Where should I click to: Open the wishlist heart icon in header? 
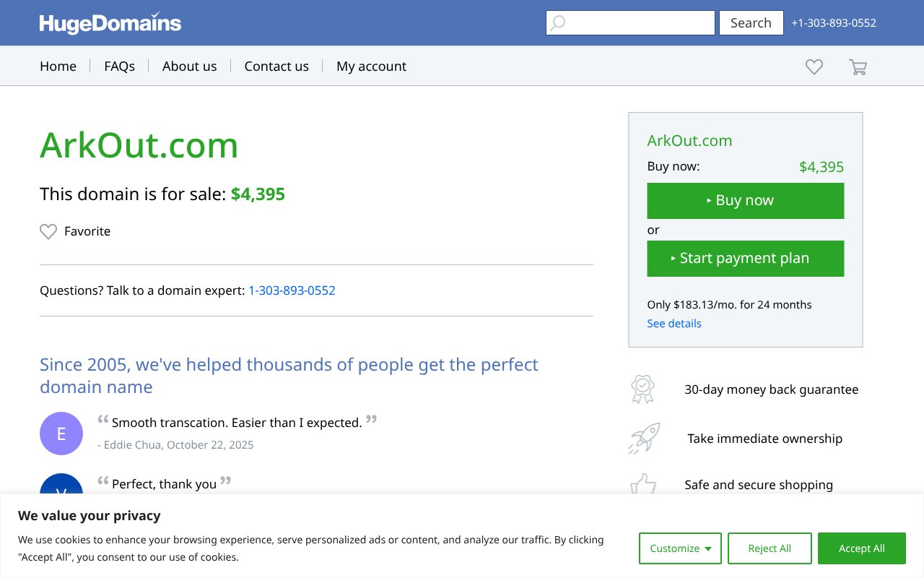[814, 66]
